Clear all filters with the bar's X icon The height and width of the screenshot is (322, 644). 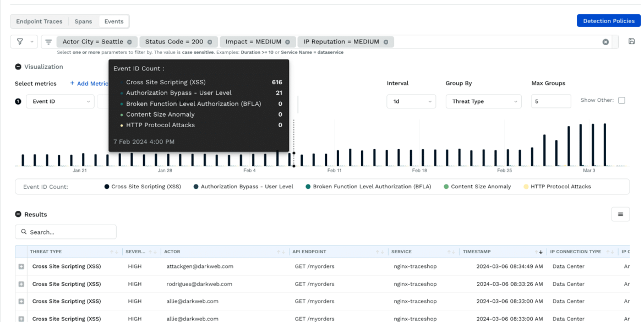tap(605, 42)
